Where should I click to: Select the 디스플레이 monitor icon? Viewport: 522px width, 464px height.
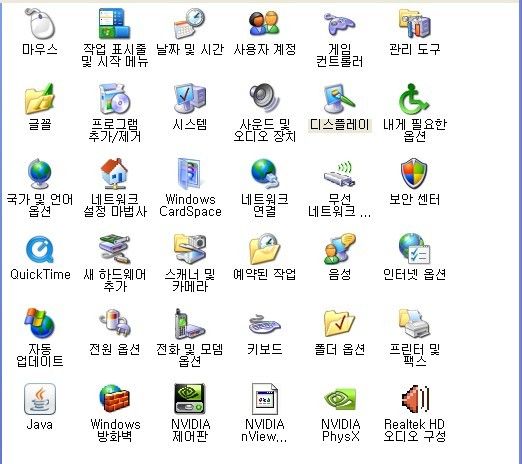click(340, 99)
